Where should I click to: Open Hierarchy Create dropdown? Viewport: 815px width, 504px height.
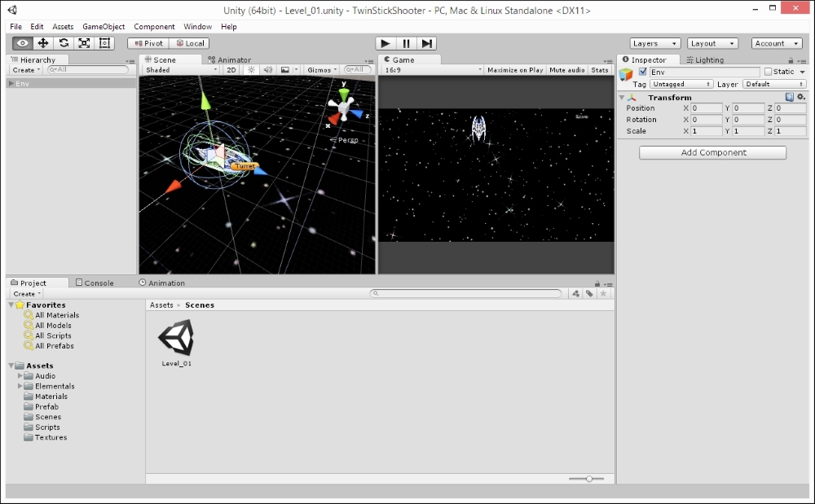click(x=26, y=70)
